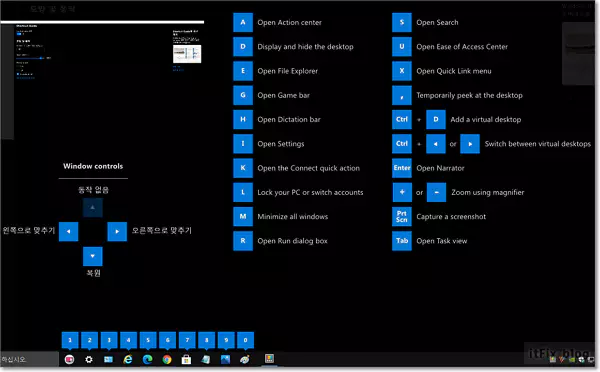Viewport: 600px width, 372px height.
Task: Select the S key tile for Open Search
Action: pos(402,22)
